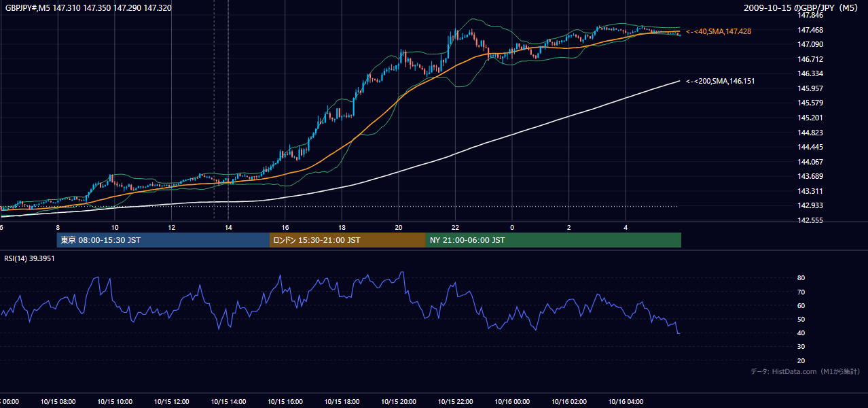Image resolution: width=868 pixels, height=408 pixels.
Task: Click hour label 2 under the price chart
Action: click(568, 227)
